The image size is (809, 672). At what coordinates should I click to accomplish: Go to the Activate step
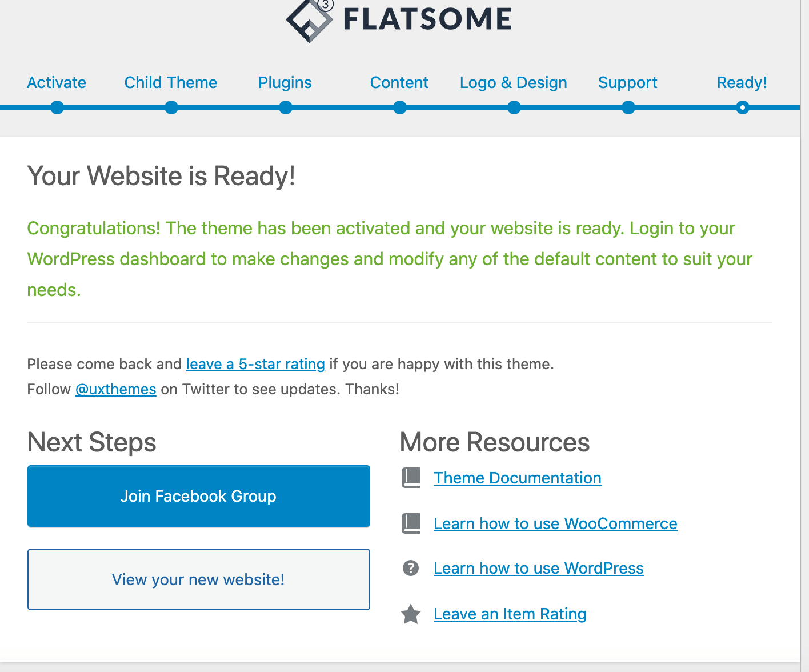(57, 83)
